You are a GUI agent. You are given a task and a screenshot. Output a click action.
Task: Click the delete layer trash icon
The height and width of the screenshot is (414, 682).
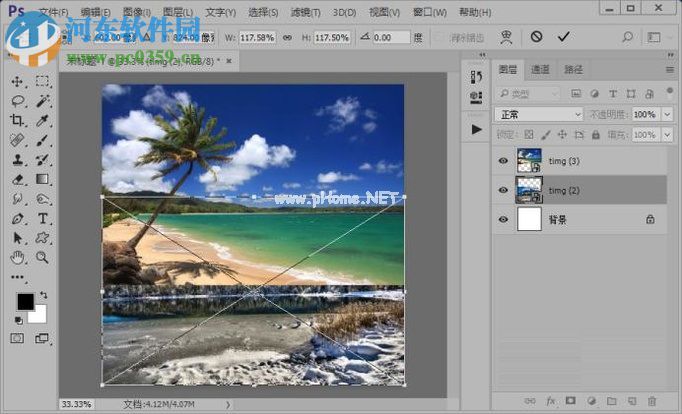point(651,401)
